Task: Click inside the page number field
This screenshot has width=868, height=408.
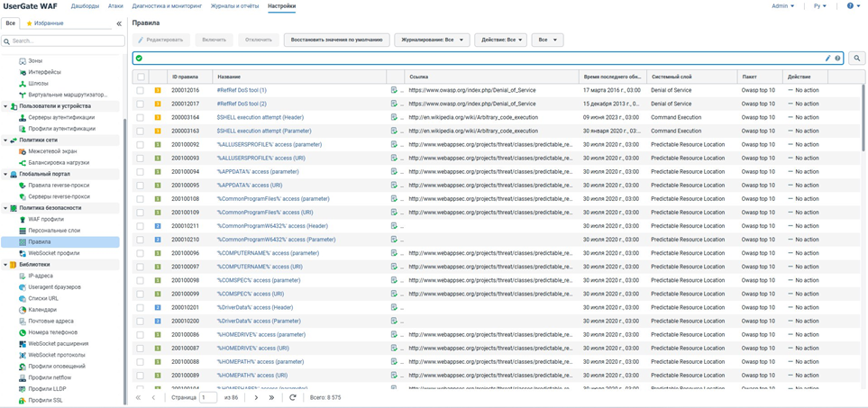Action: point(207,397)
